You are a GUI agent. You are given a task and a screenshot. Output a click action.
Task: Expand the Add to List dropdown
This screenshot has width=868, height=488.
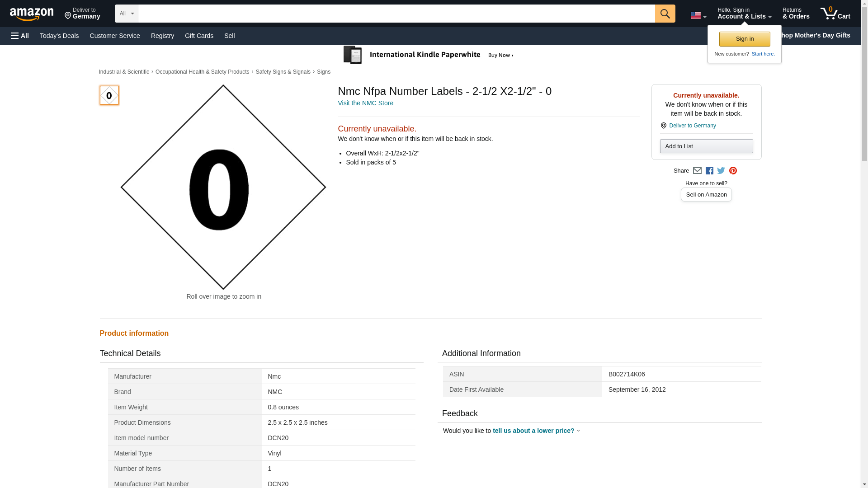point(706,146)
